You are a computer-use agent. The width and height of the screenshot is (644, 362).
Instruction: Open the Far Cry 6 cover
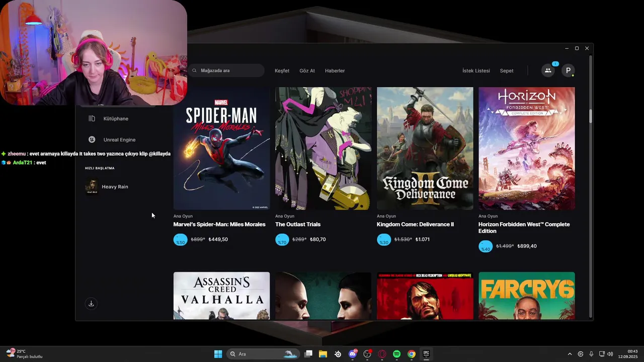pyautogui.click(x=527, y=296)
